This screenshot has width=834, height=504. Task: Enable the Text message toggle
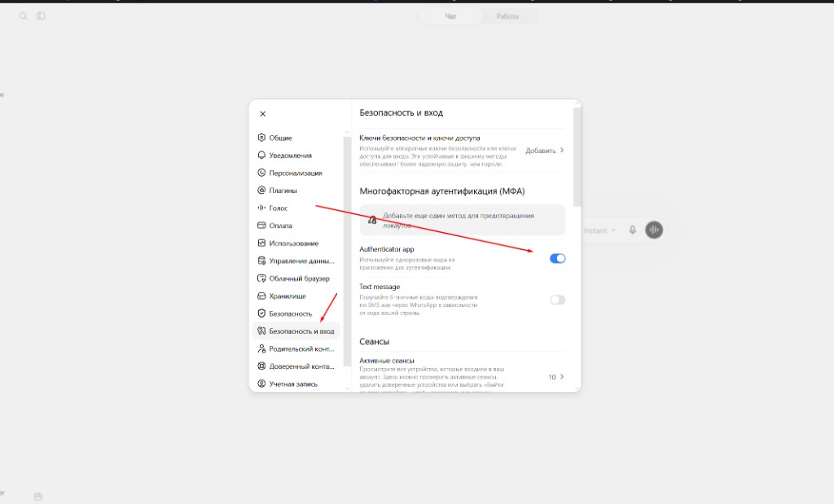[x=557, y=300]
